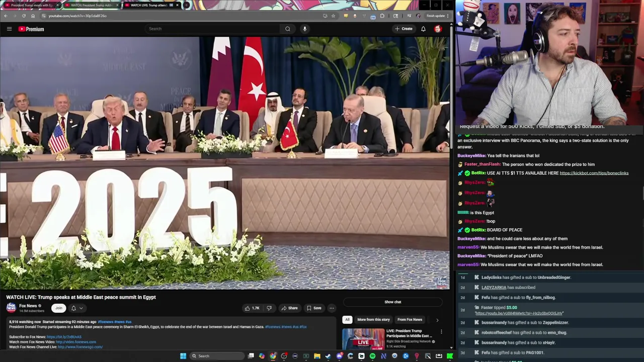Click the YouTube search magnifier button

[287, 29]
